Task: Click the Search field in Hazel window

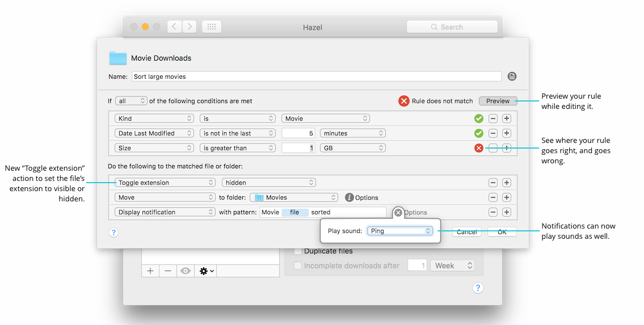Action: pos(452,27)
